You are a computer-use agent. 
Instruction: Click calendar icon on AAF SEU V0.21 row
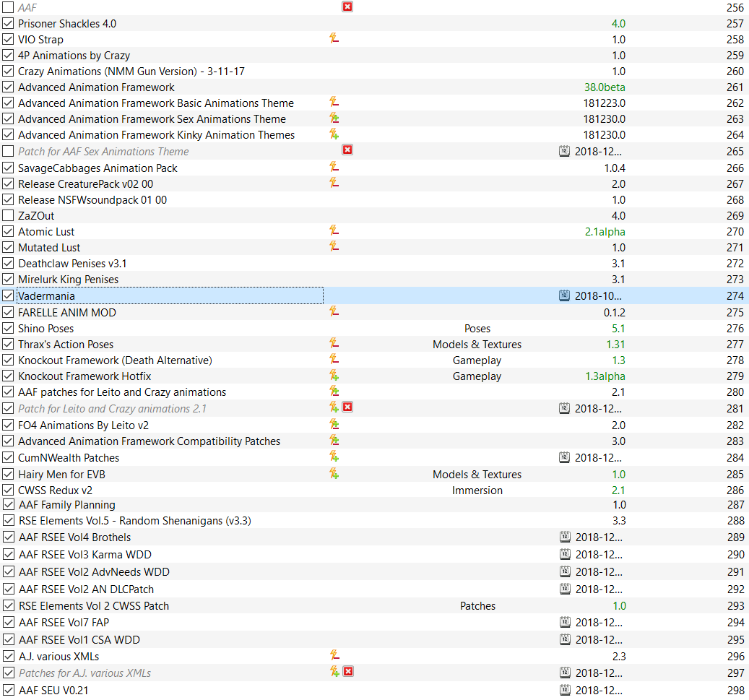(x=565, y=689)
